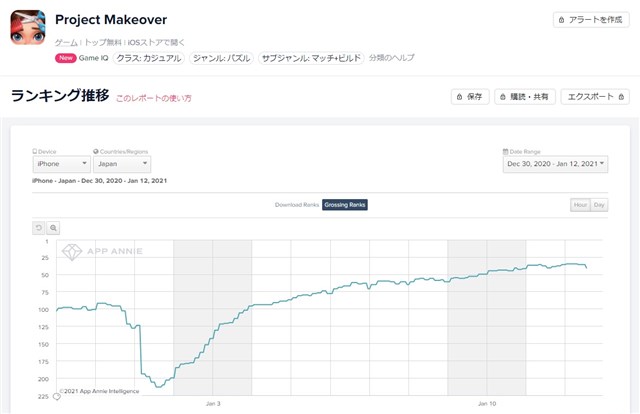This screenshot has width=640, height=414.
Task: Open the Countries/Regions dropdown showing Japan
Action: 122,164
